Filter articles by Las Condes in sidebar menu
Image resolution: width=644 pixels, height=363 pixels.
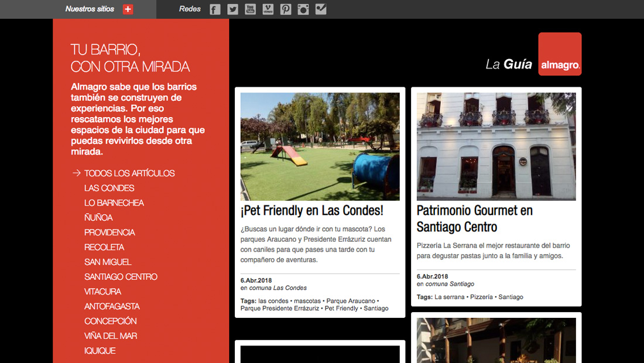tap(109, 188)
